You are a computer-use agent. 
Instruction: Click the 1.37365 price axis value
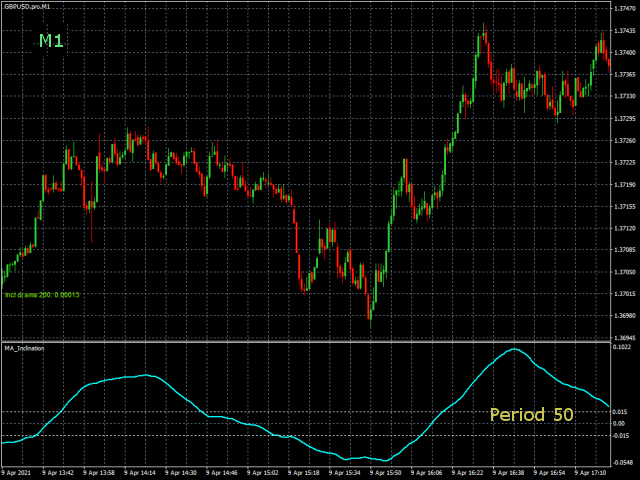click(624, 74)
